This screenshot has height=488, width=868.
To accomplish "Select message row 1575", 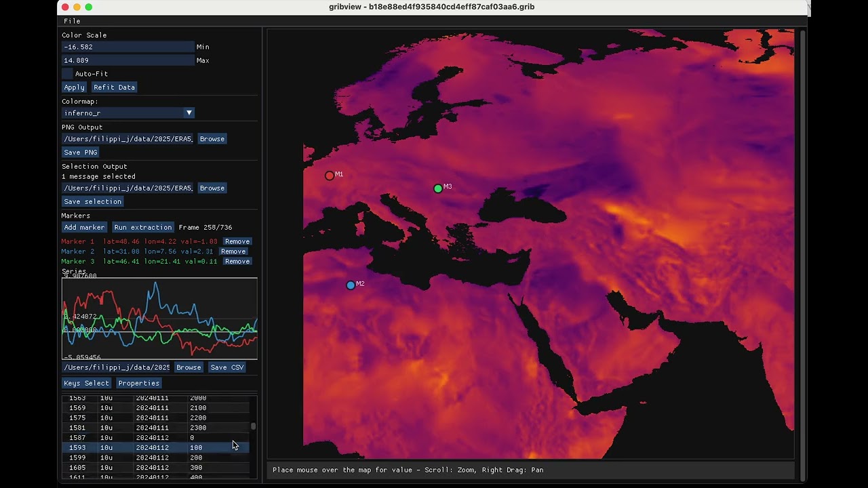I will (155, 418).
